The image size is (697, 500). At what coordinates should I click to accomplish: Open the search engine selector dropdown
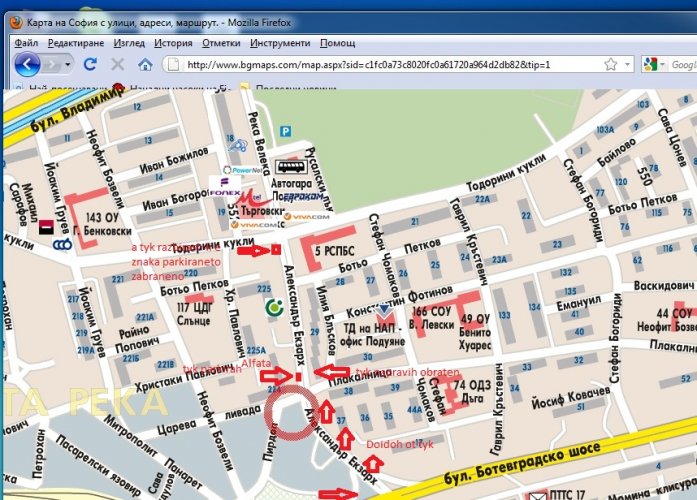click(662, 64)
